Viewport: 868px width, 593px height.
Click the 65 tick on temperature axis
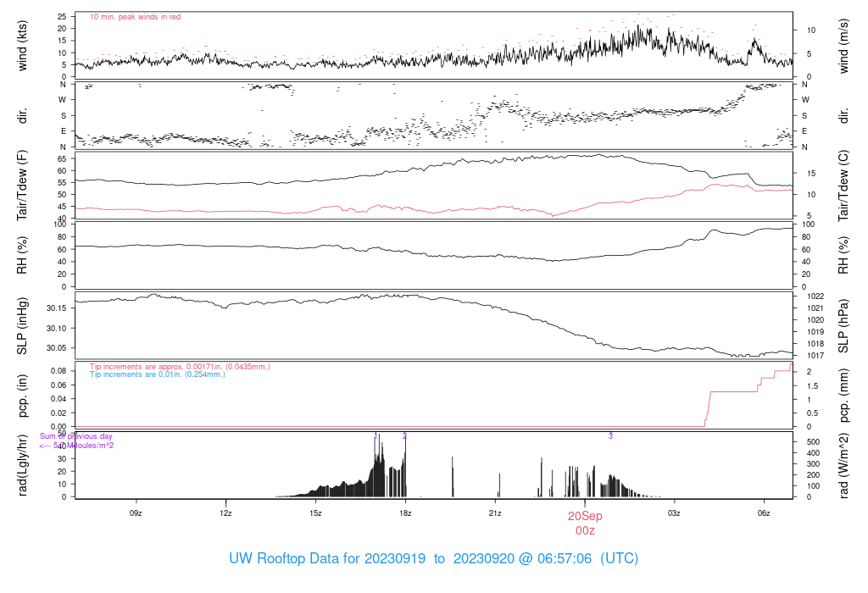[62, 158]
